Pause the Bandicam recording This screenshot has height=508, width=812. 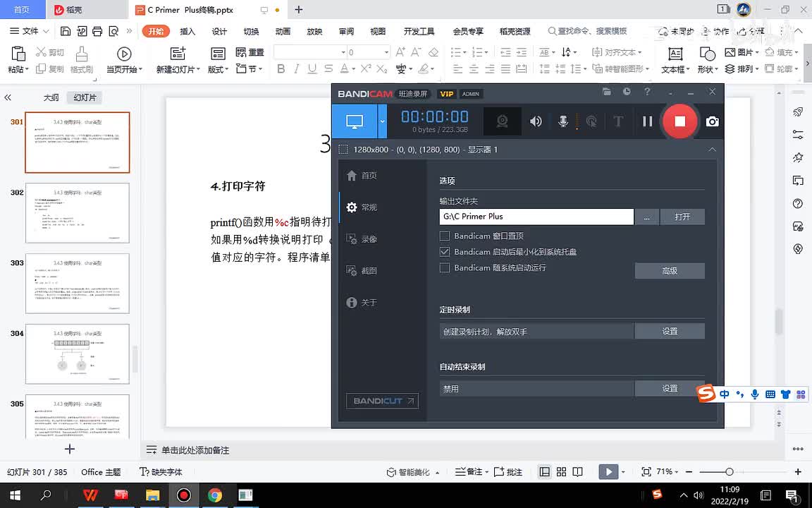click(647, 121)
